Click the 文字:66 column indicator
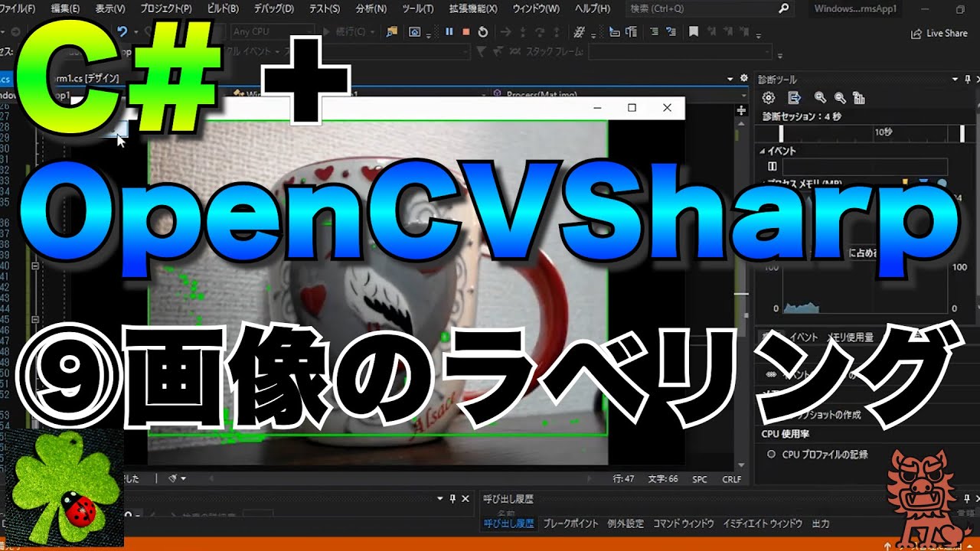This screenshot has width=980, height=551. pyautogui.click(x=663, y=479)
